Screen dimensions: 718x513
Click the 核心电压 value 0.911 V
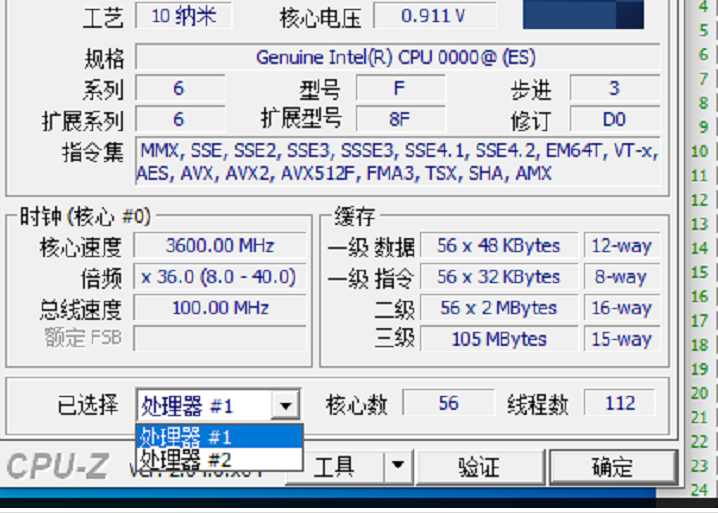coord(434,16)
